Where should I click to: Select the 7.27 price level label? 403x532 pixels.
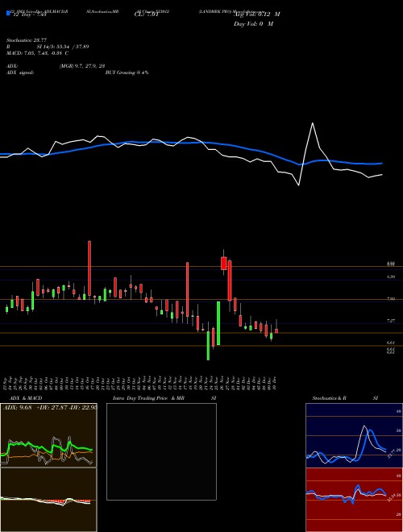pos(391,321)
